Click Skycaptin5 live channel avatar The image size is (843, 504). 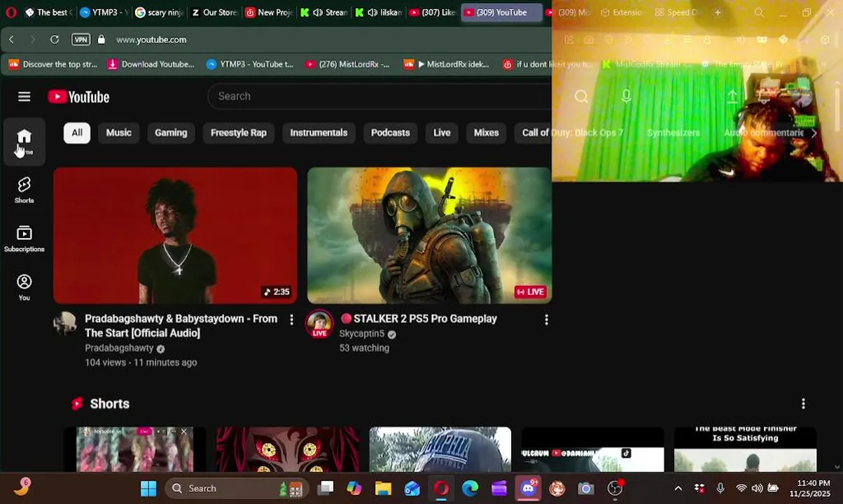pyautogui.click(x=319, y=323)
